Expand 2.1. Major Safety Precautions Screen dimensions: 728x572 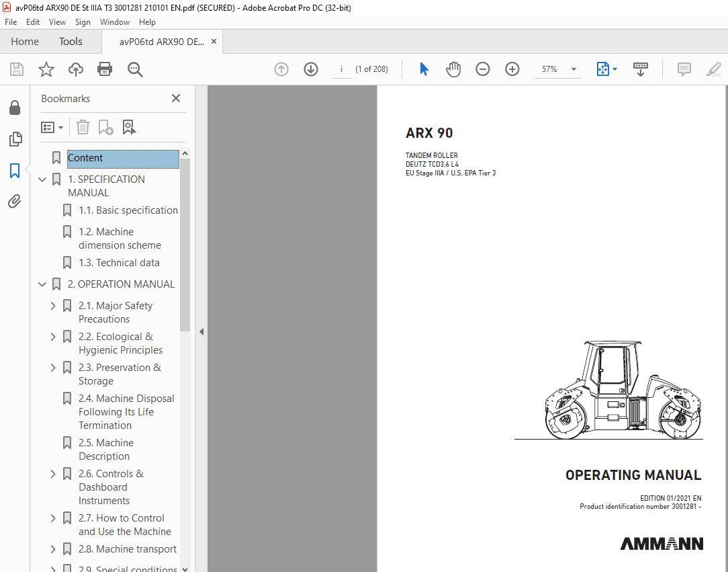point(53,306)
